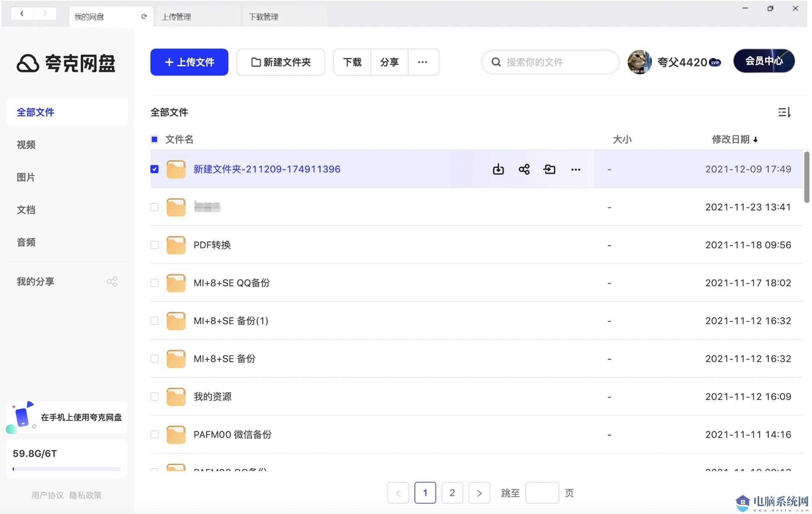Screen dimensions: 812x514
Task: Select 全部文件 in sidebar
Action: pos(67,112)
